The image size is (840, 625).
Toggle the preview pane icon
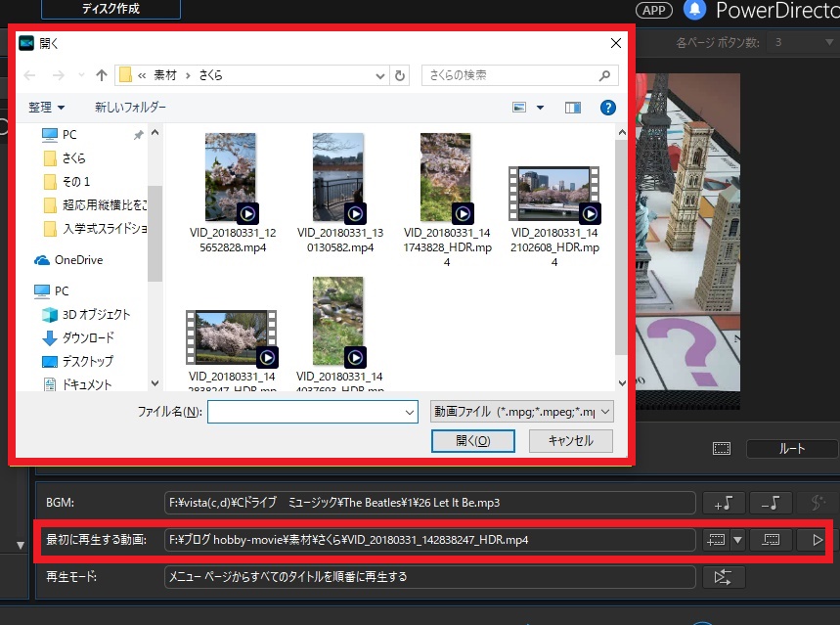[x=573, y=108]
